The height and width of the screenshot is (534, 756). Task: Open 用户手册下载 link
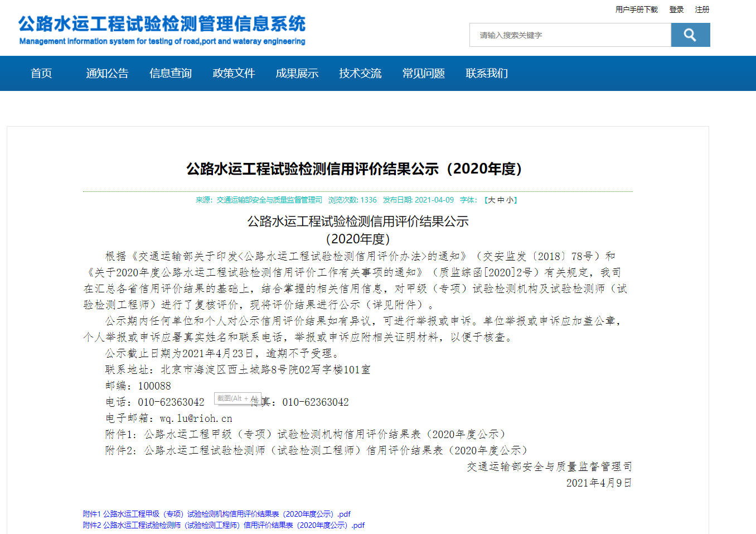point(636,9)
